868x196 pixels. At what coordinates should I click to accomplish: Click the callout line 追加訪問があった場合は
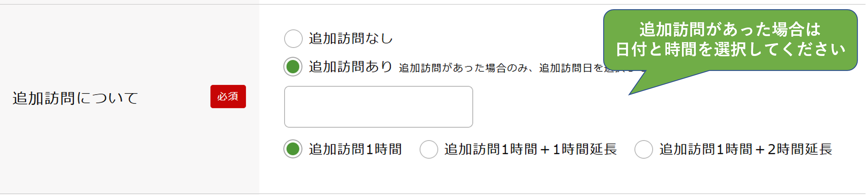729,30
